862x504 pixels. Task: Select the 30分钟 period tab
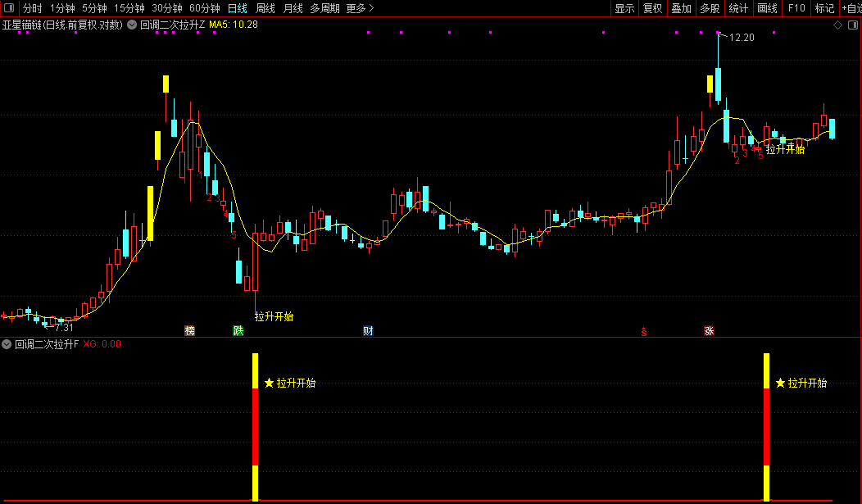[167, 8]
